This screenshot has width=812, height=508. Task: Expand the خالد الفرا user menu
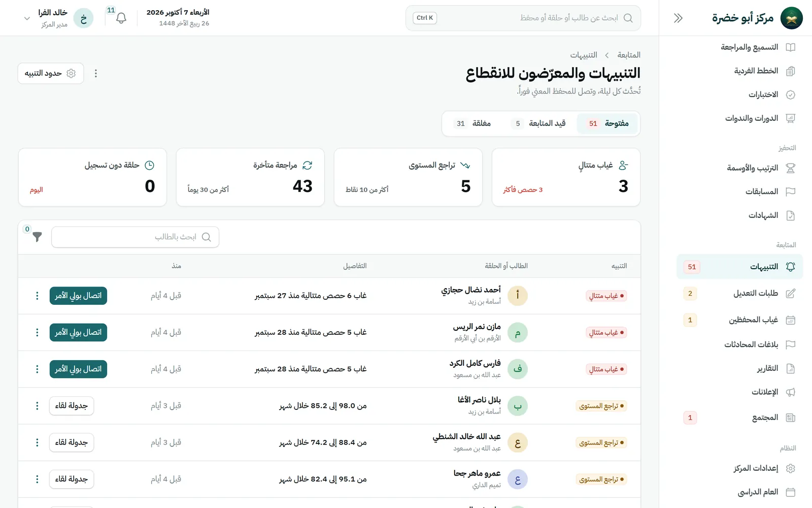click(x=58, y=18)
